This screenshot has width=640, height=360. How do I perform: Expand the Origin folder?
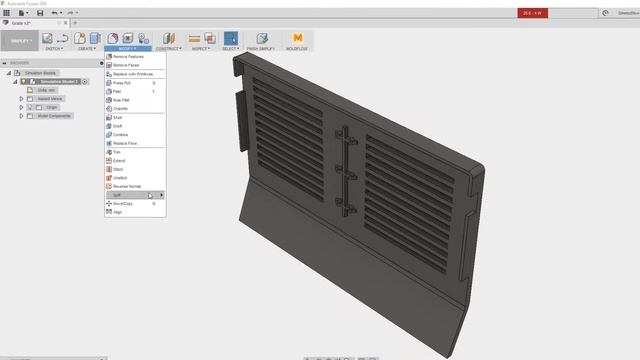[21, 107]
